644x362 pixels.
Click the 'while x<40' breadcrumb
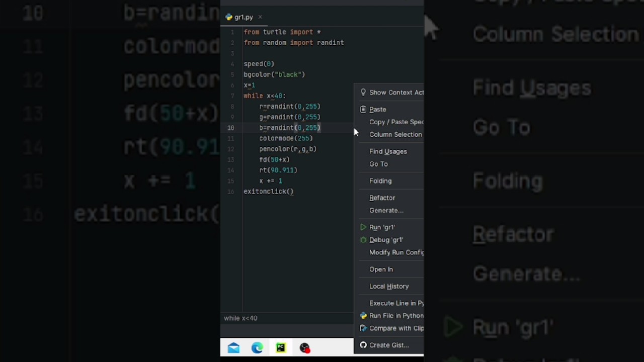click(240, 318)
